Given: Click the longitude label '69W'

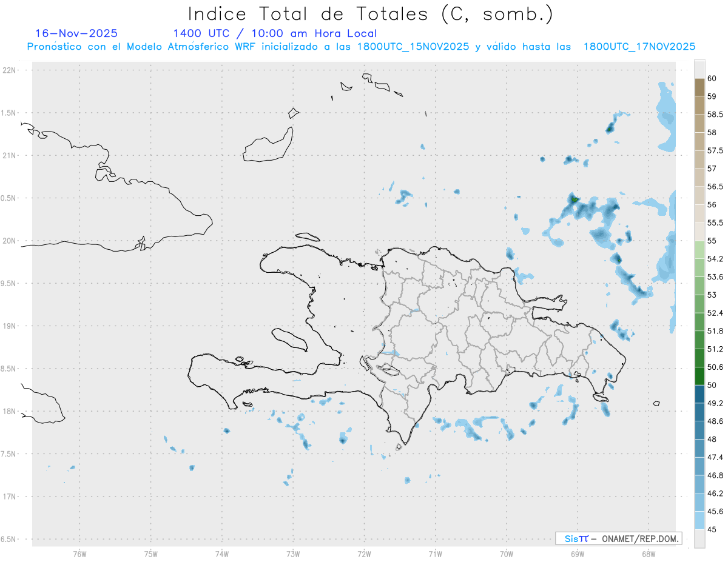Looking at the screenshot, I should point(577,554).
